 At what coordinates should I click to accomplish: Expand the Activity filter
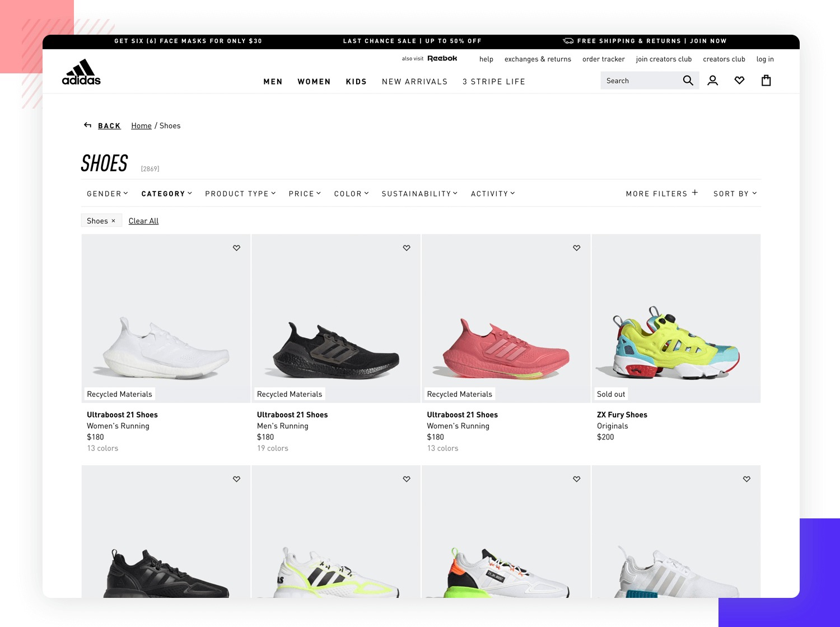(493, 194)
